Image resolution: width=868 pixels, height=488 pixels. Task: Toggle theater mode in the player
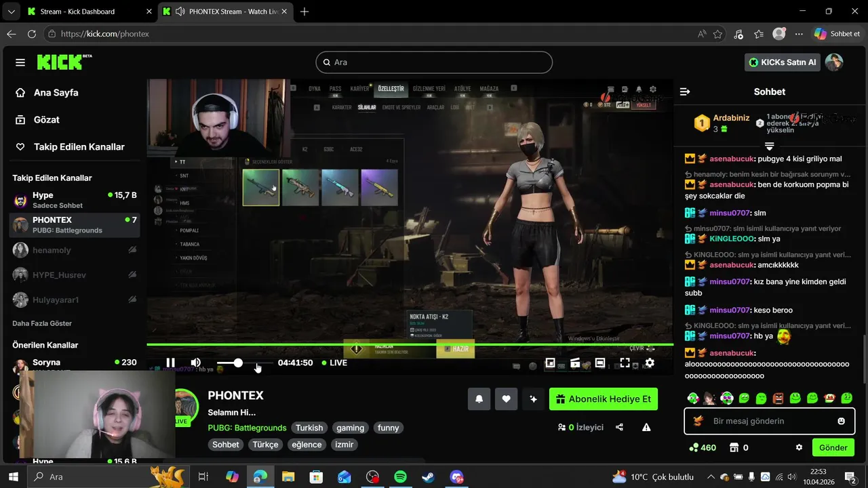tap(599, 363)
